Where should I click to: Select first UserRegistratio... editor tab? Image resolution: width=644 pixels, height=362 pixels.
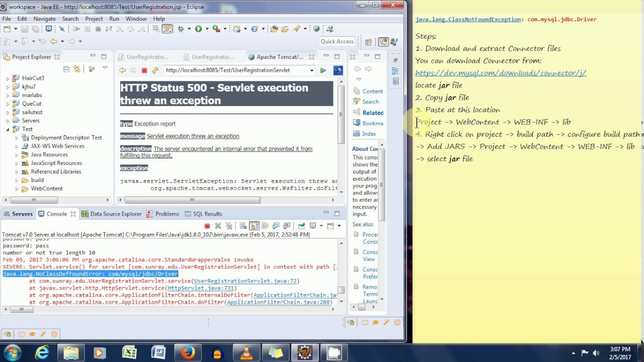coord(143,57)
